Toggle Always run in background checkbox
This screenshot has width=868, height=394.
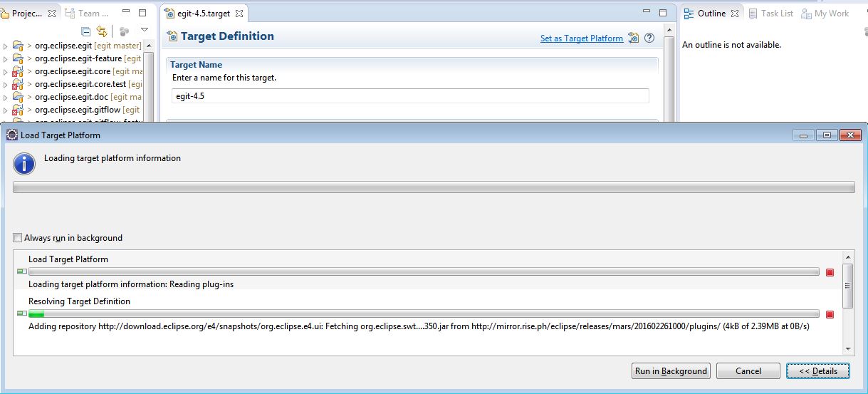[18, 238]
